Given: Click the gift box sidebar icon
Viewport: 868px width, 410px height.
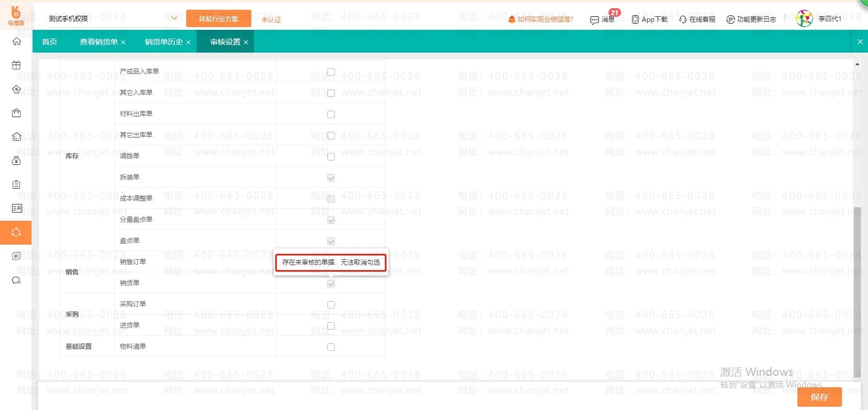Looking at the screenshot, I should click(x=16, y=65).
